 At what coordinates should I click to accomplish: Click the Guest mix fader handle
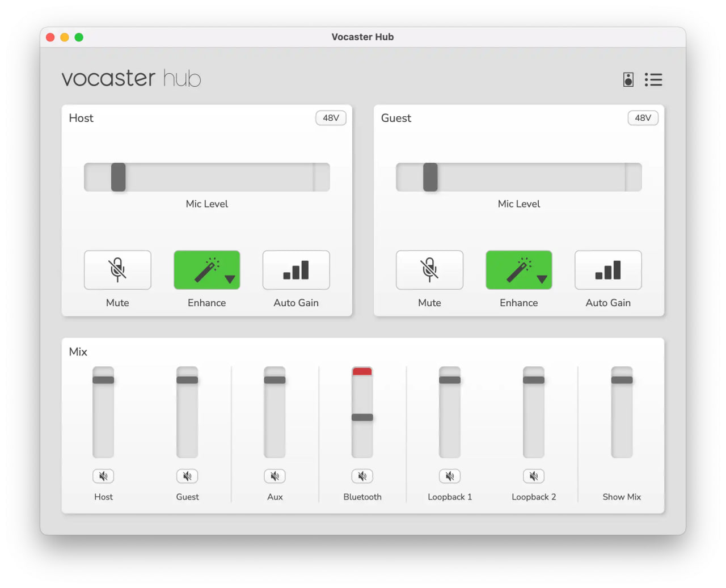click(x=187, y=380)
